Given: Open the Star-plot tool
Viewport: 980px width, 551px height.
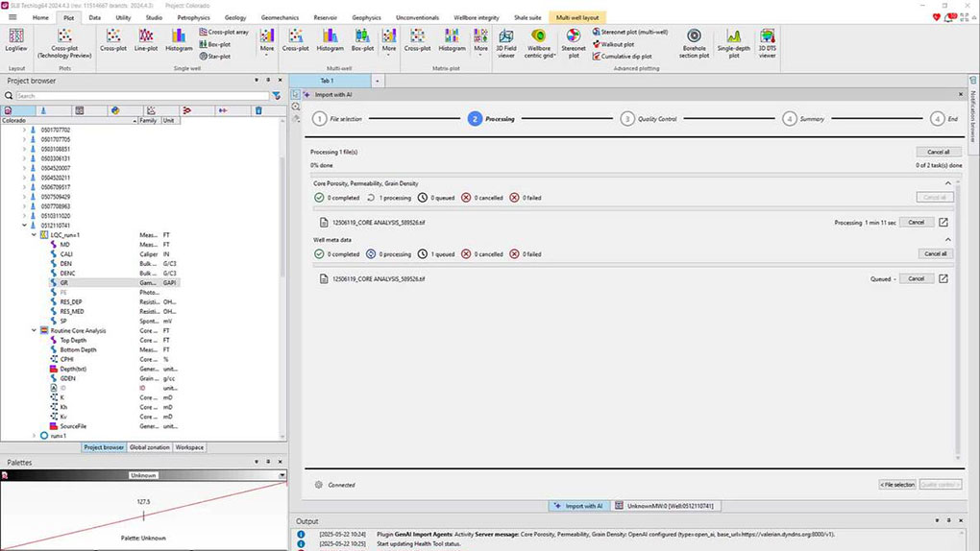Looking at the screenshot, I should 215,57.
